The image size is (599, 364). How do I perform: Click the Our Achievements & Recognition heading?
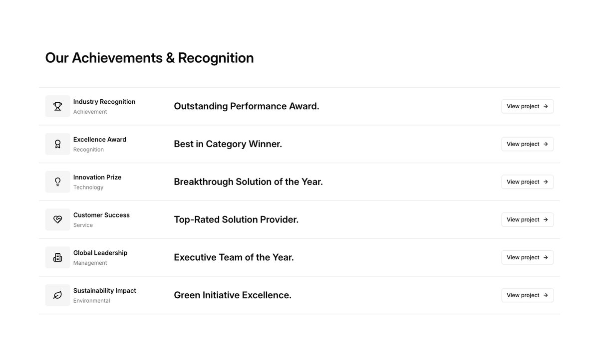click(149, 58)
